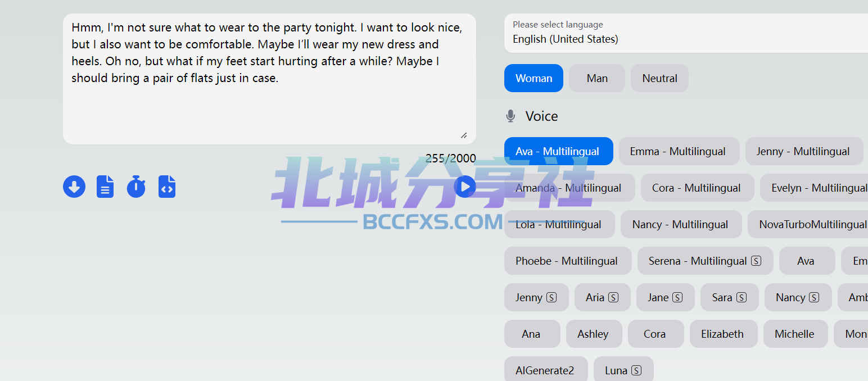Open the stopwatch timer icon
Image resolution: width=868 pixels, height=381 pixels.
(136, 187)
